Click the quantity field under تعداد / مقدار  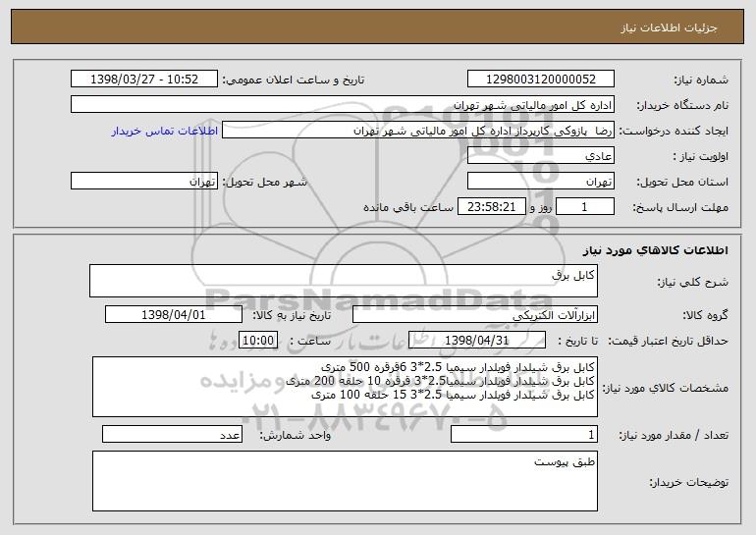coord(524,434)
